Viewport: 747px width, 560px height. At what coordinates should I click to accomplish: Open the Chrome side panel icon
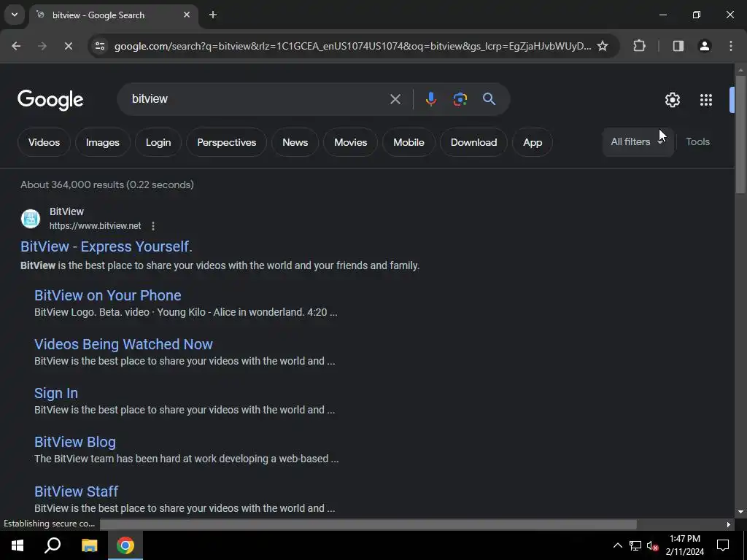coord(678,46)
